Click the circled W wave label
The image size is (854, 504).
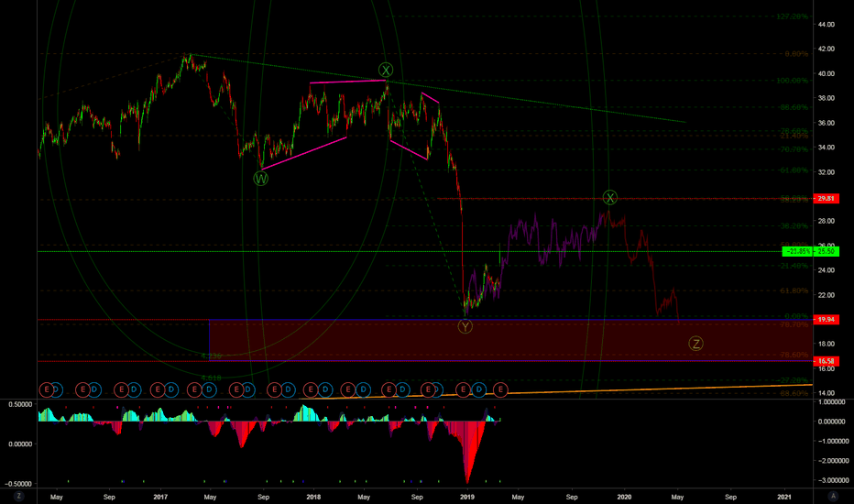pyautogui.click(x=261, y=178)
